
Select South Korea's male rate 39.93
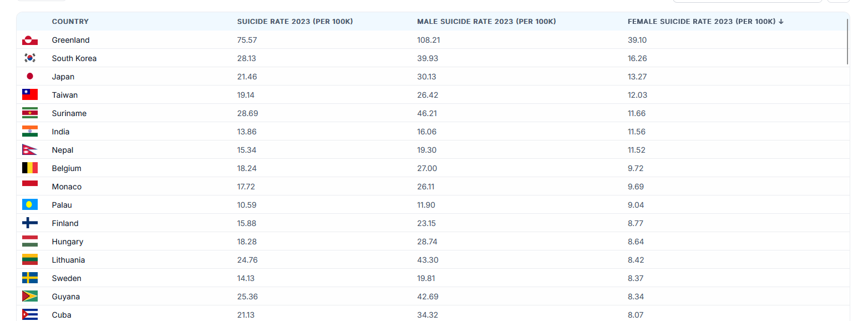[x=427, y=58]
